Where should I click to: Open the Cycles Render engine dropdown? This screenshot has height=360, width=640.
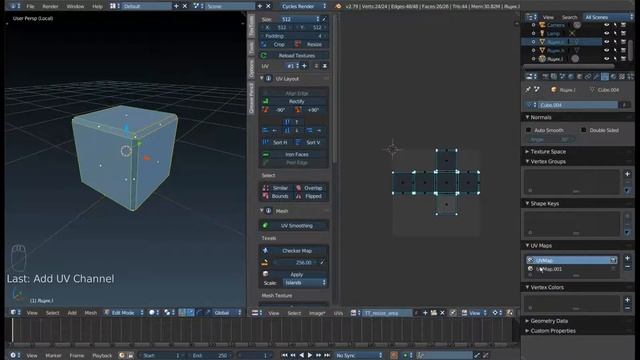tap(304, 6)
